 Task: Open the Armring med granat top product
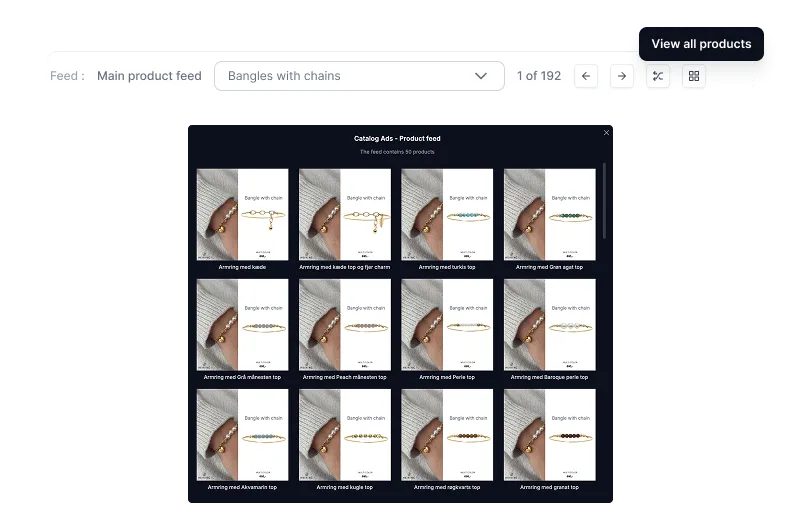click(549, 435)
